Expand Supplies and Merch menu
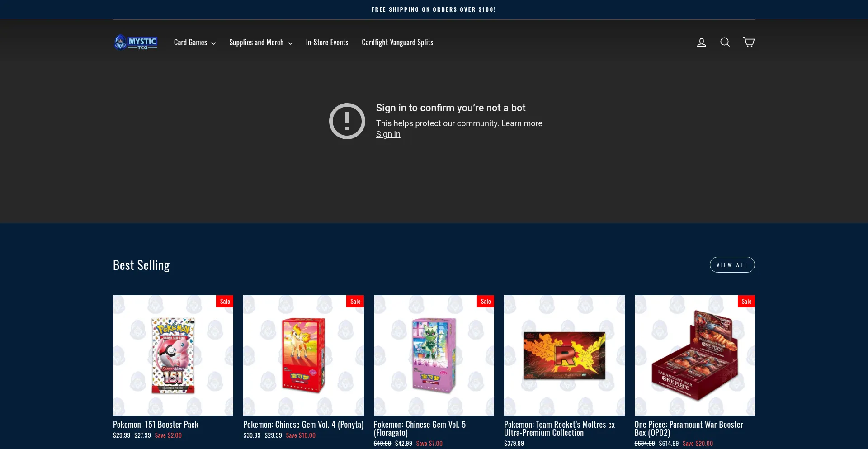The image size is (868, 449). pyautogui.click(x=261, y=42)
